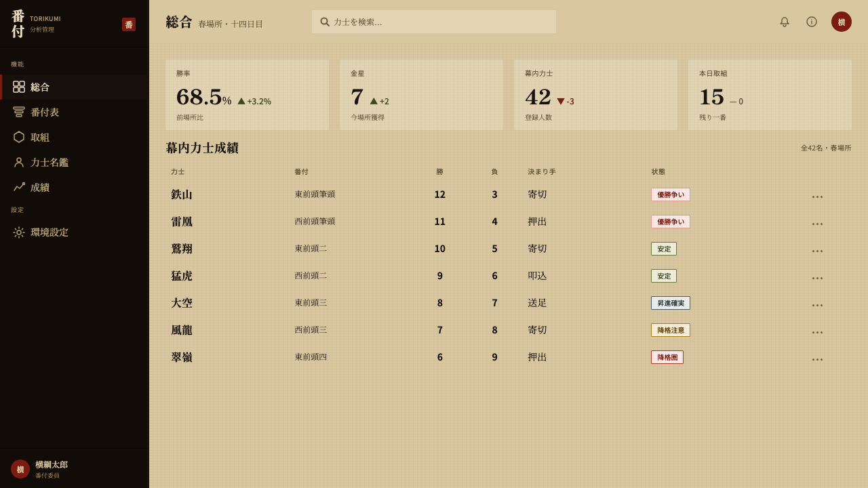Viewport: 868px width, 488px height.
Task: Click 風龍's 降格注意 status badge
Action: coord(671,330)
